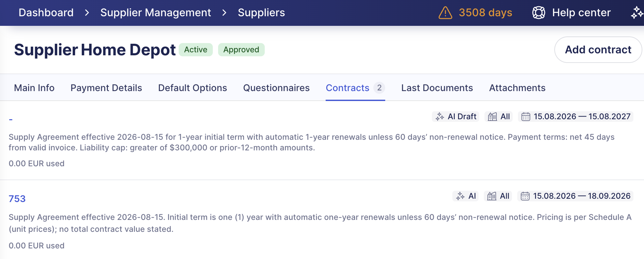Screen dimensions: 644x259
Task: Click calendar icon next to 15.08.2026 — 15.08.2027
Action: pyautogui.click(x=526, y=117)
